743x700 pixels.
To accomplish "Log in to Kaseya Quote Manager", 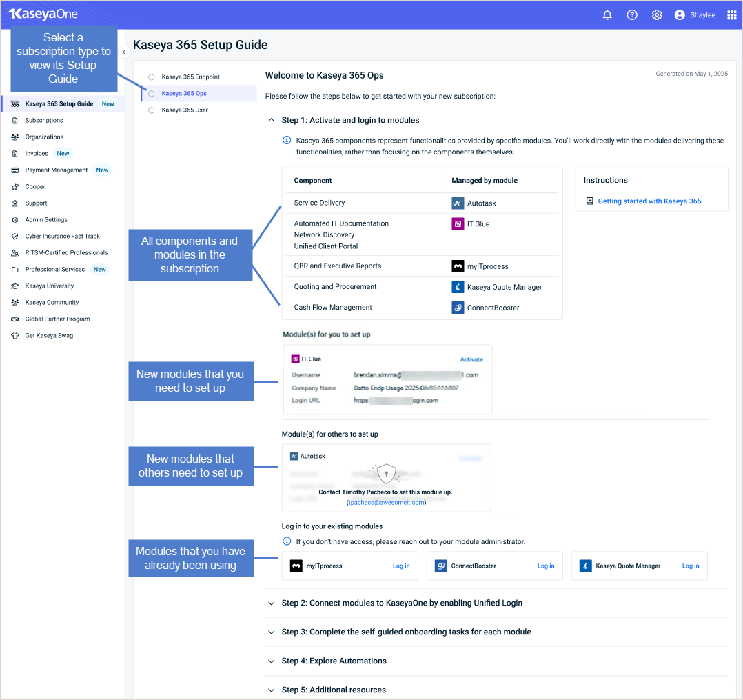I will coord(691,566).
